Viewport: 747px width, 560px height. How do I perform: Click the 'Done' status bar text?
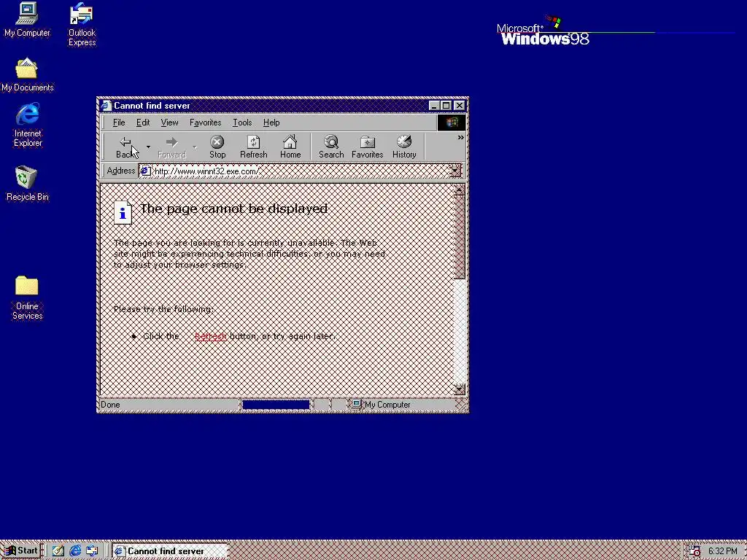point(110,405)
